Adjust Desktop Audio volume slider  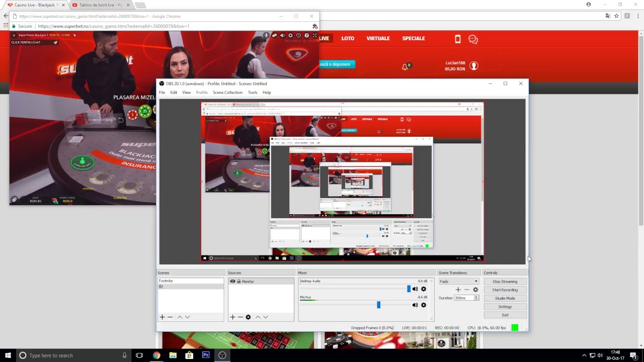[x=409, y=289]
